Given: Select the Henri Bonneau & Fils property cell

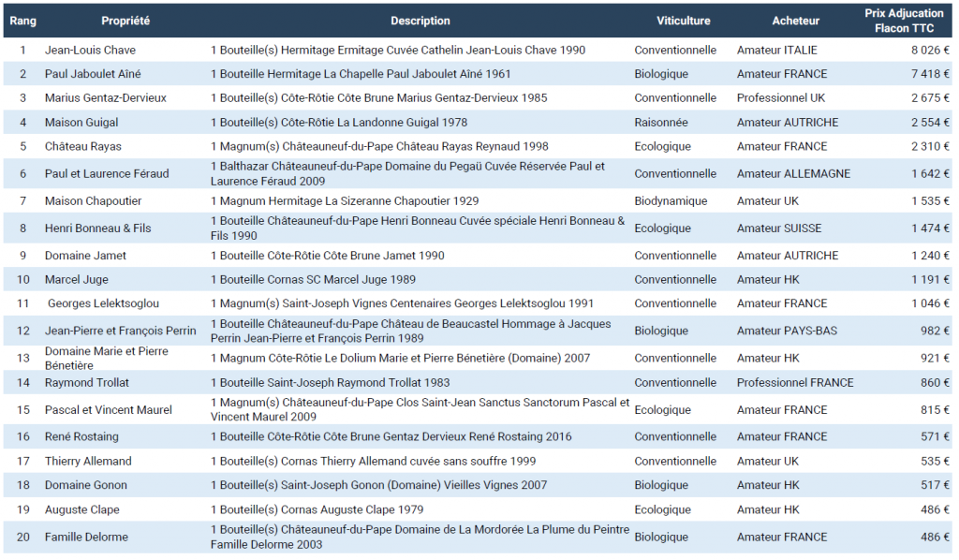Looking at the screenshot, I should (x=97, y=228).
